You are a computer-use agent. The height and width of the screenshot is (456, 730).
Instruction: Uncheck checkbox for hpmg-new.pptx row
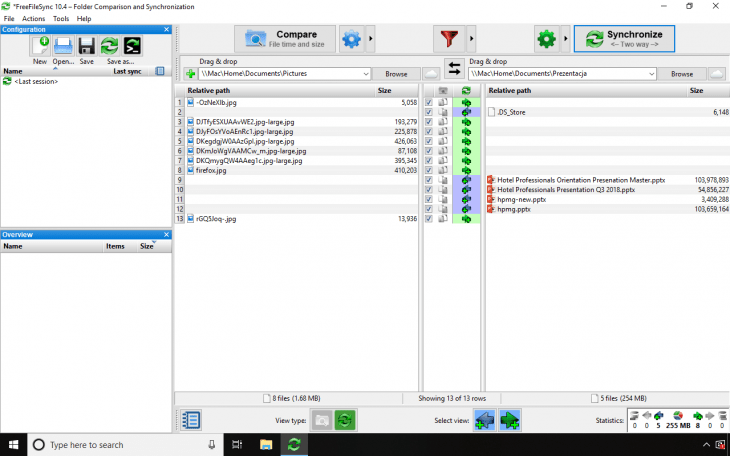click(x=429, y=199)
